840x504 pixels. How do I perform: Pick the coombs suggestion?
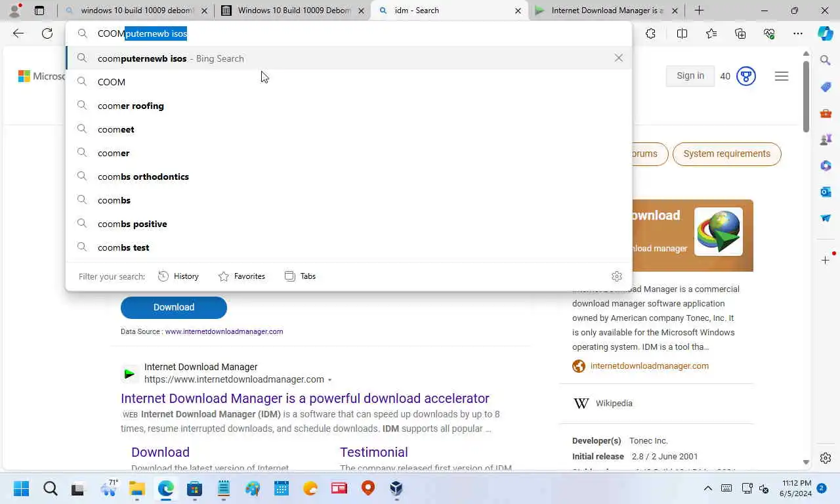348,200
